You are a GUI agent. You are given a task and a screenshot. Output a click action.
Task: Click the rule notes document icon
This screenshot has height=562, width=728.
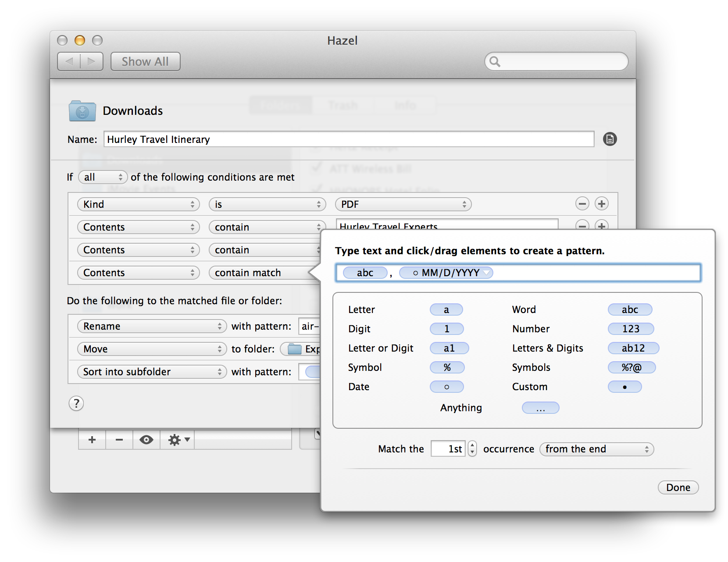point(610,139)
